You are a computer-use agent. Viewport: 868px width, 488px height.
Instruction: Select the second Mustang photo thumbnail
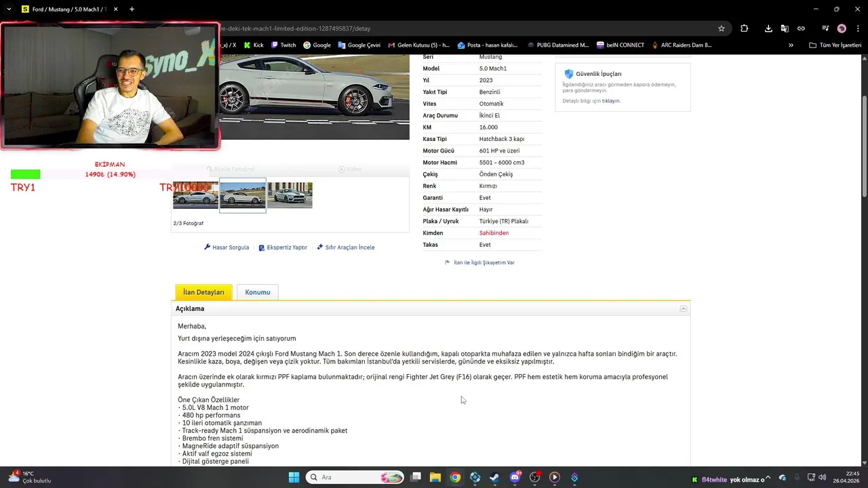coord(243,195)
